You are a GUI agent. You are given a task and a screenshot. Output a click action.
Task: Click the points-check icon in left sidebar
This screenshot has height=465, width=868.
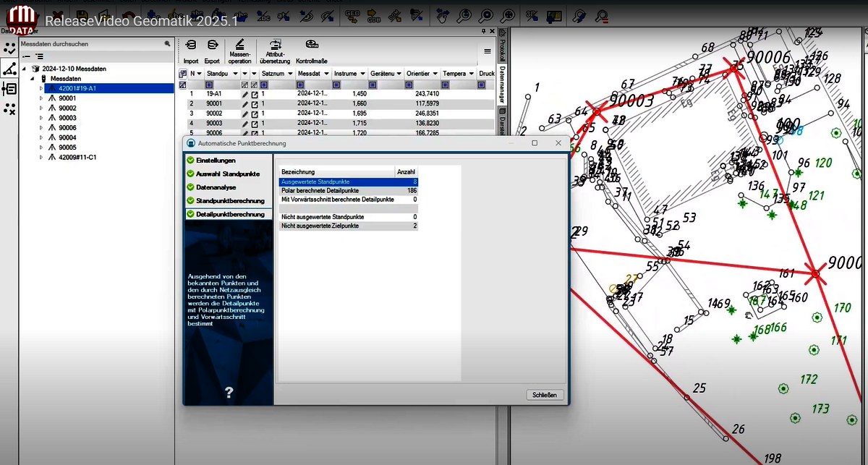tap(9, 49)
